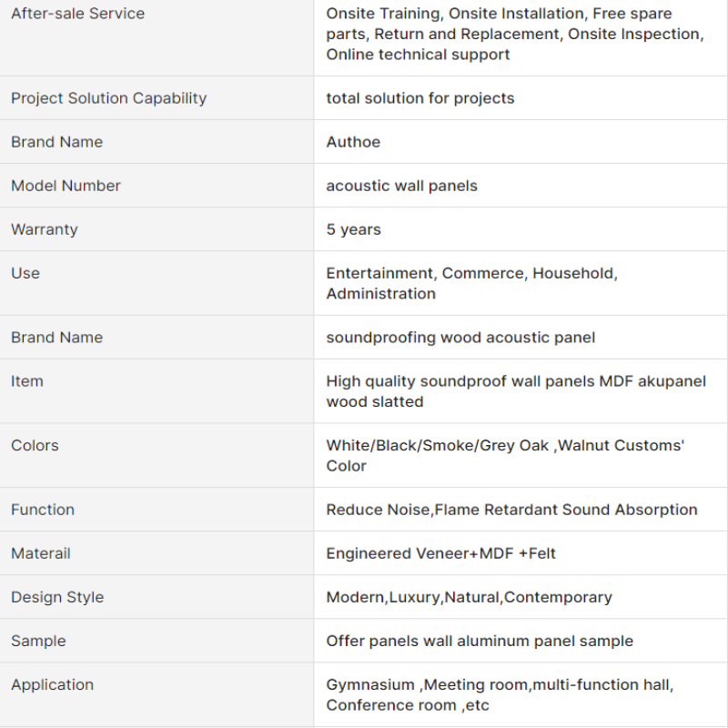Click "soundproofing wood acoustic panel" value
This screenshot has width=728, height=728.
click(x=460, y=338)
